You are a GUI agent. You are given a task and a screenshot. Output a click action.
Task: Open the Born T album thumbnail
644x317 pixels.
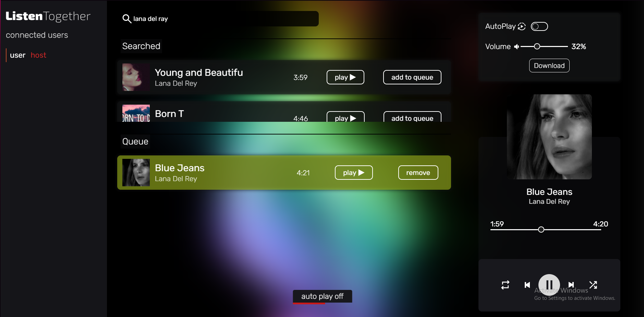pyautogui.click(x=136, y=113)
